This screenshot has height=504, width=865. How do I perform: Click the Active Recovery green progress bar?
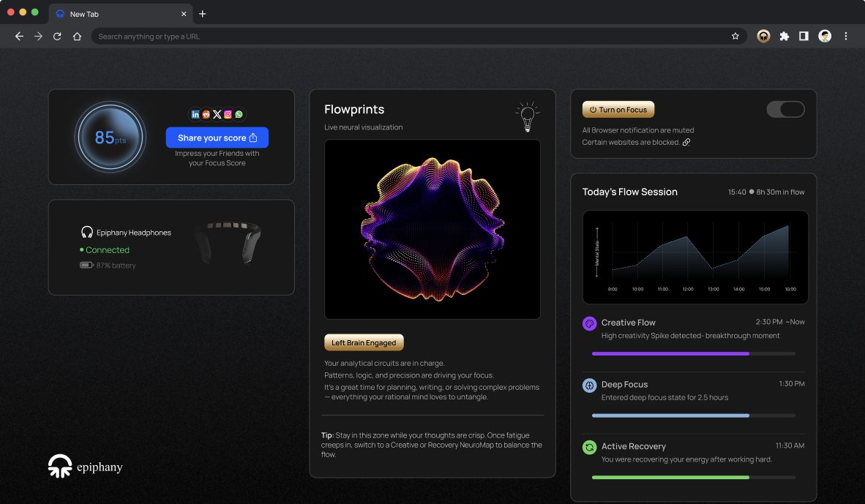click(694, 477)
